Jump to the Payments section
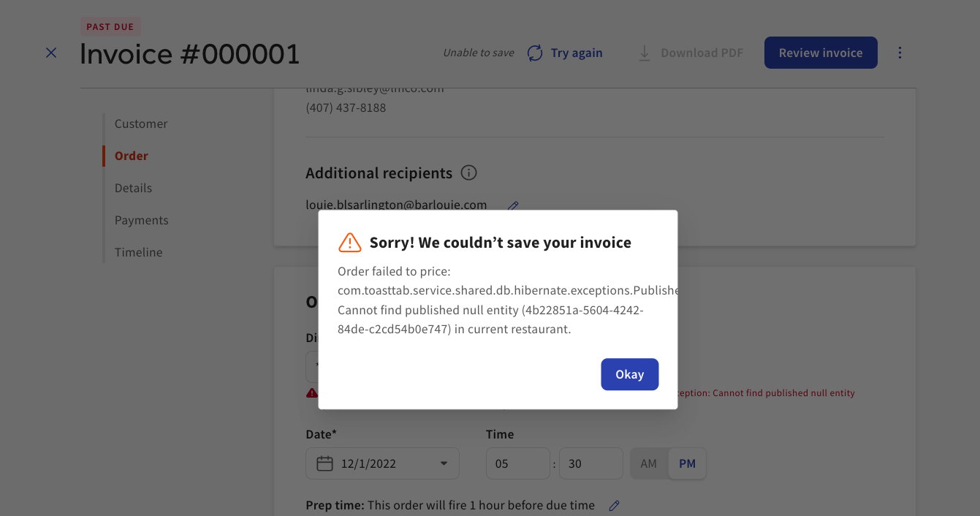The image size is (980, 516). pyautogui.click(x=141, y=220)
